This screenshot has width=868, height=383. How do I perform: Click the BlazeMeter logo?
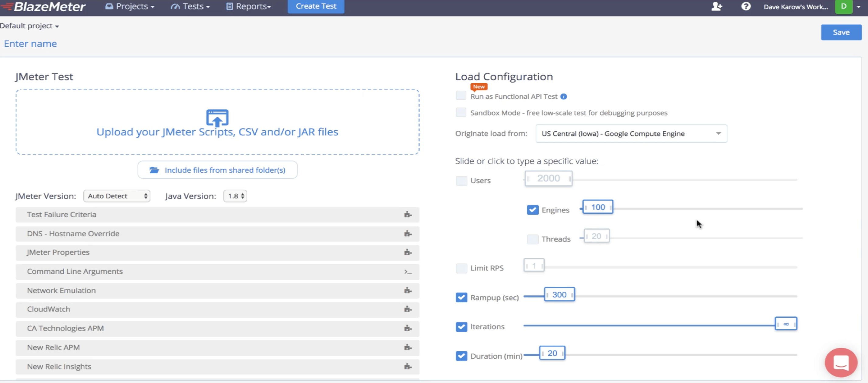pos(43,6)
